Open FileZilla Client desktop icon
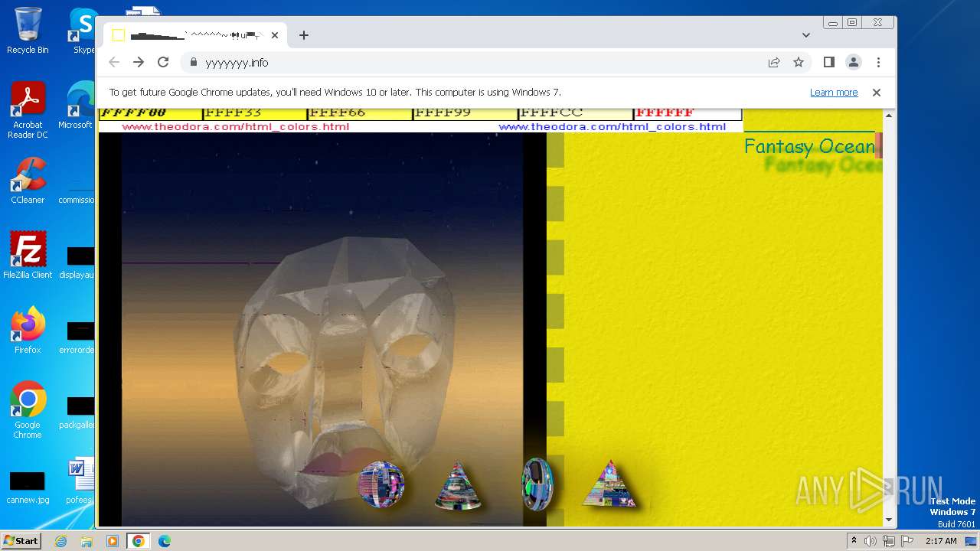The height and width of the screenshot is (551, 980). [28, 255]
